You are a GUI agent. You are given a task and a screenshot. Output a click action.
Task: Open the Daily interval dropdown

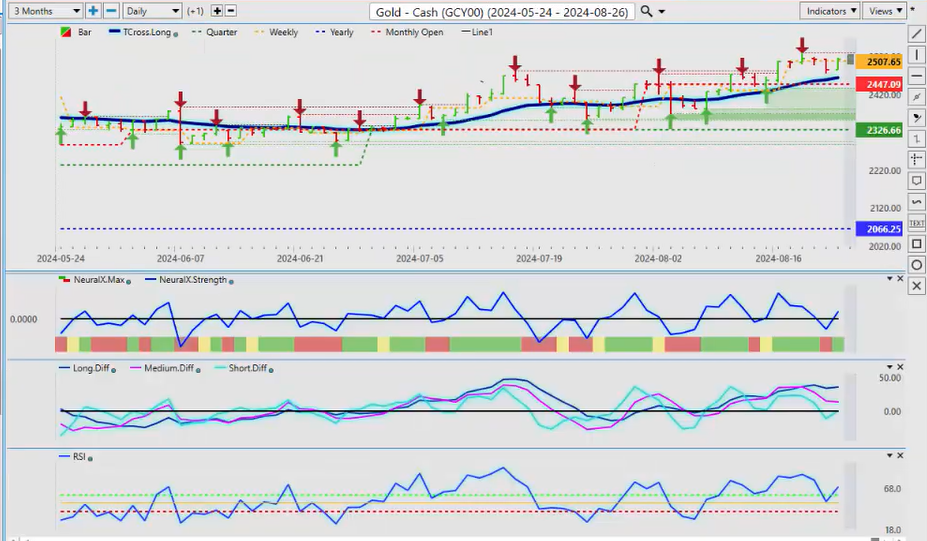click(x=155, y=11)
